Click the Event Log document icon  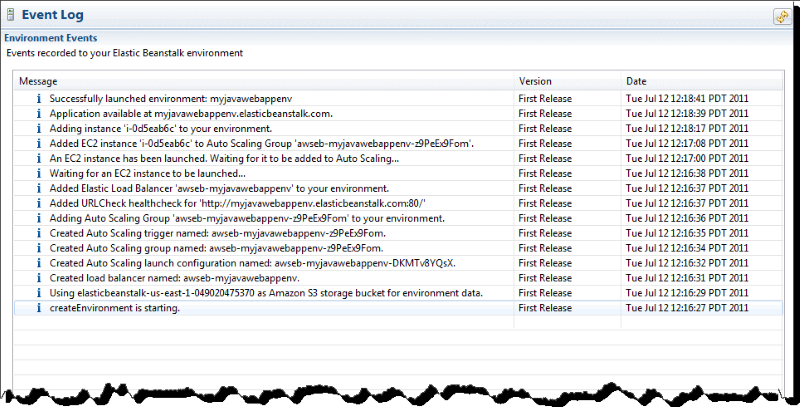(11, 15)
